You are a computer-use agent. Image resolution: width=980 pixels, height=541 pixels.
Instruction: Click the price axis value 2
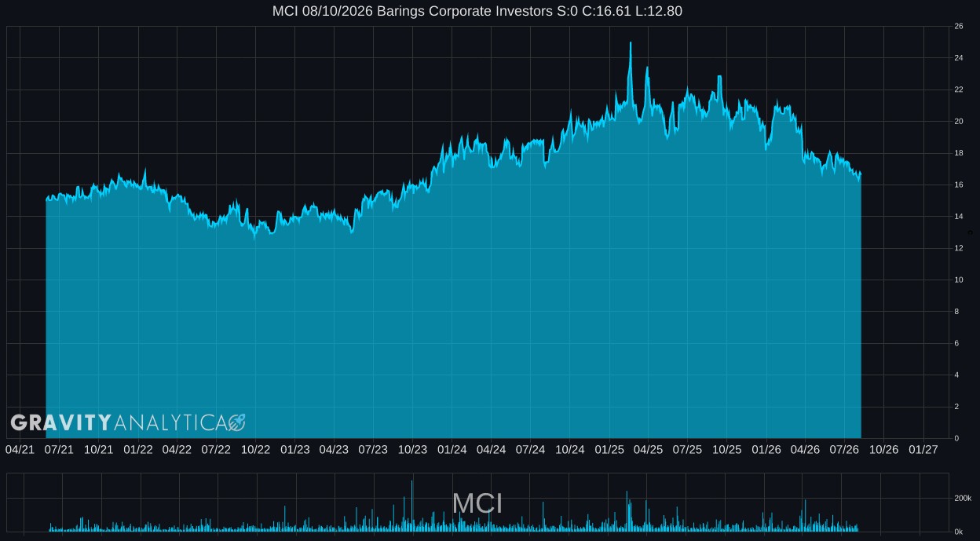[956, 407]
